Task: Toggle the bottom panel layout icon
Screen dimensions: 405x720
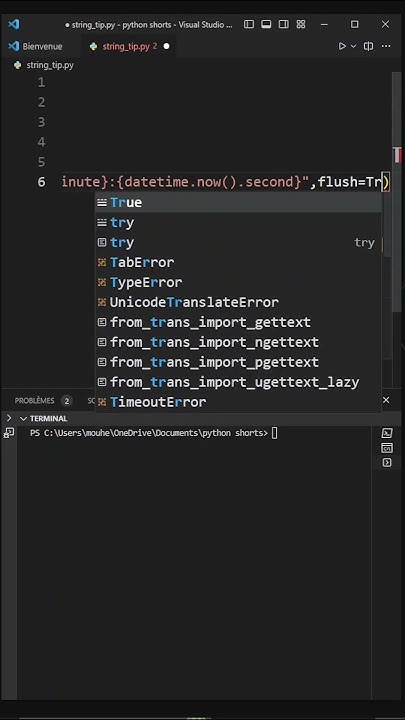Action: [266, 24]
